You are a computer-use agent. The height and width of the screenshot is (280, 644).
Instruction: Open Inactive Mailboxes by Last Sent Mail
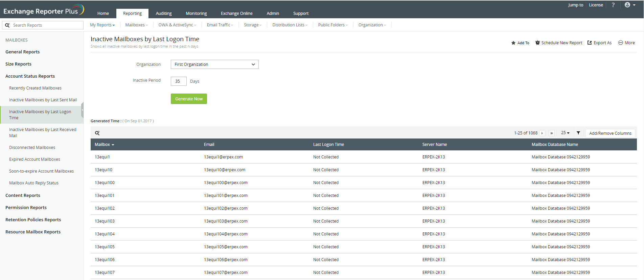point(43,100)
